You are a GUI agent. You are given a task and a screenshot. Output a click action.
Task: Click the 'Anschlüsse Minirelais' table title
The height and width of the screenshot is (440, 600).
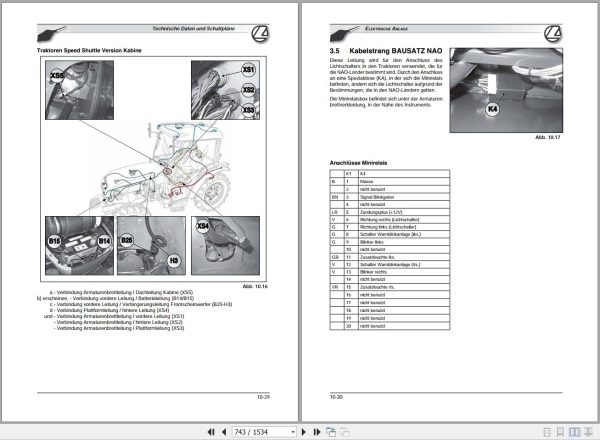(359, 163)
